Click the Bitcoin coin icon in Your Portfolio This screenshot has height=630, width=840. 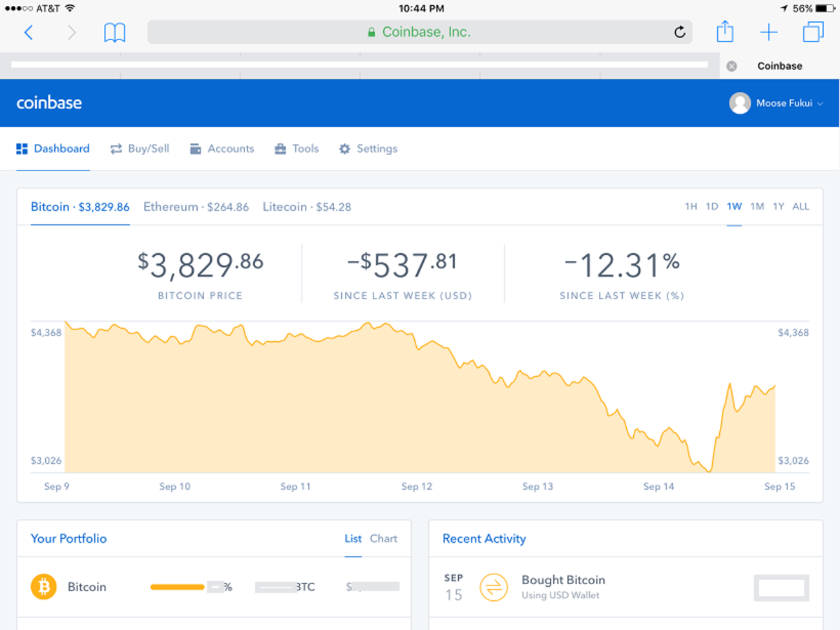tap(43, 587)
